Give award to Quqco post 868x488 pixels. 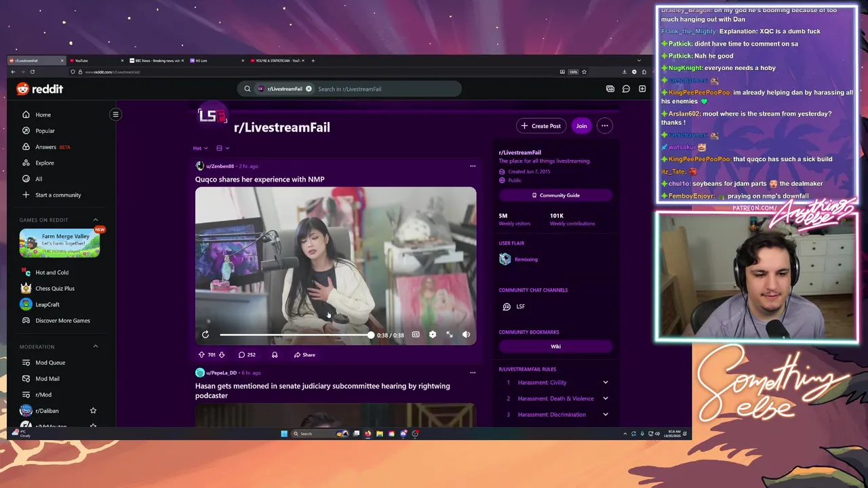(x=275, y=354)
